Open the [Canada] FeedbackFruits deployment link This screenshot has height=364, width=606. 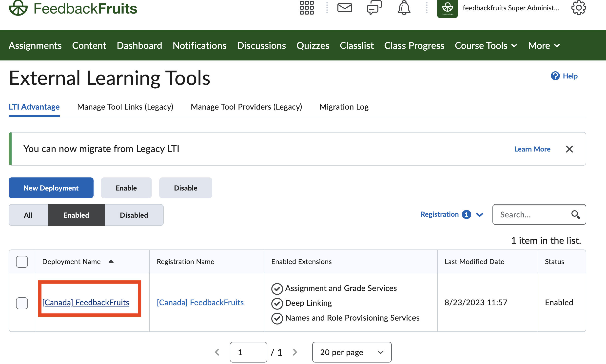pos(86,302)
